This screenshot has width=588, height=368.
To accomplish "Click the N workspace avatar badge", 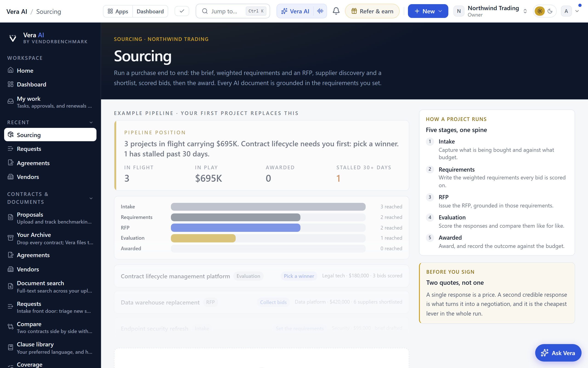I will (x=459, y=11).
